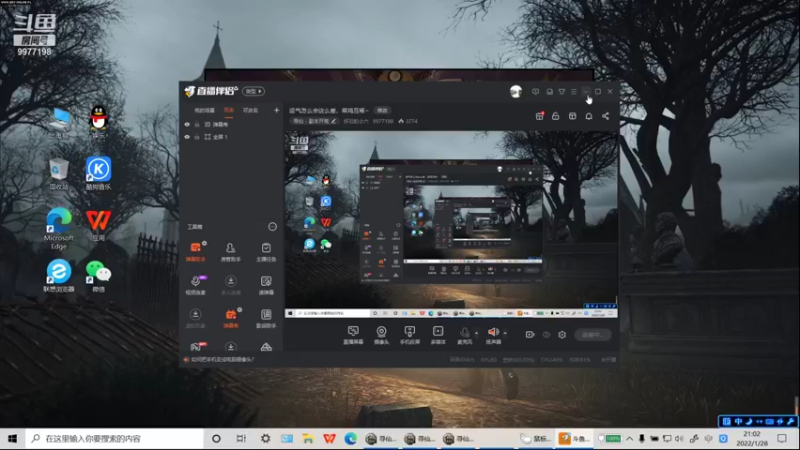Image resolution: width=800 pixels, height=450 pixels.
Task: Click the stream preview canvas
Action: coord(451,224)
